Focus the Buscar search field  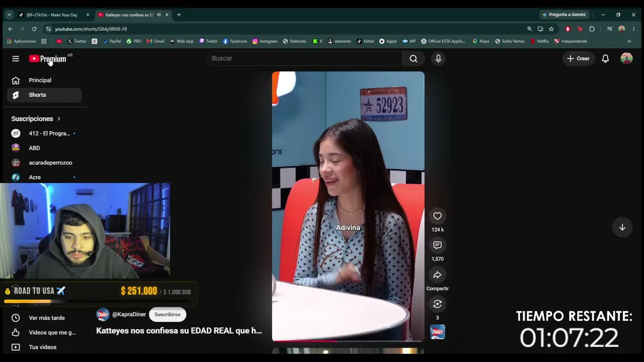point(304,59)
